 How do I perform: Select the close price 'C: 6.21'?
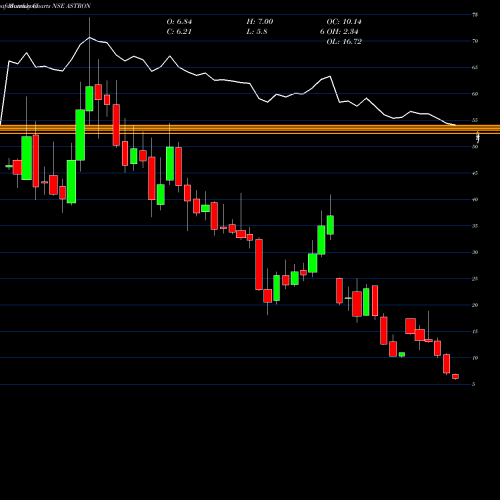click(179, 32)
